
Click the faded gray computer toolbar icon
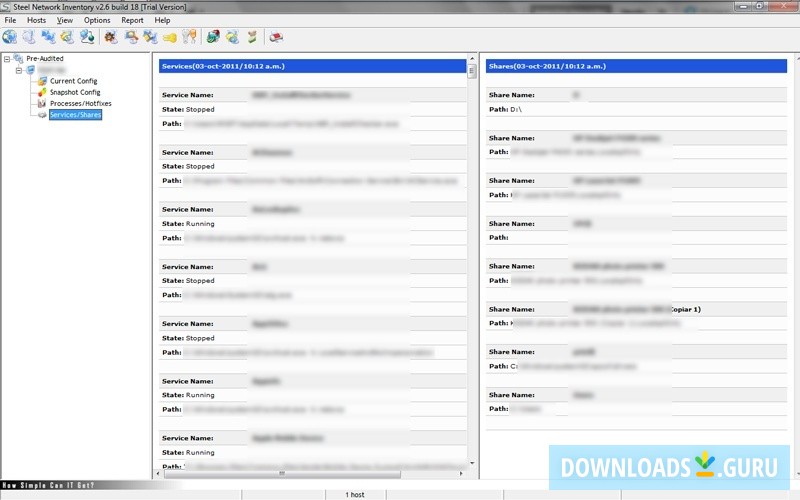29,37
